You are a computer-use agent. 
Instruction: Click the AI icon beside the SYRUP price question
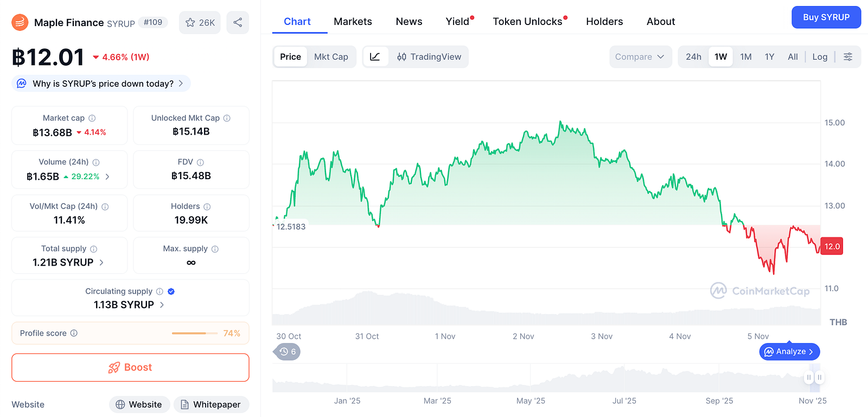[x=22, y=83]
